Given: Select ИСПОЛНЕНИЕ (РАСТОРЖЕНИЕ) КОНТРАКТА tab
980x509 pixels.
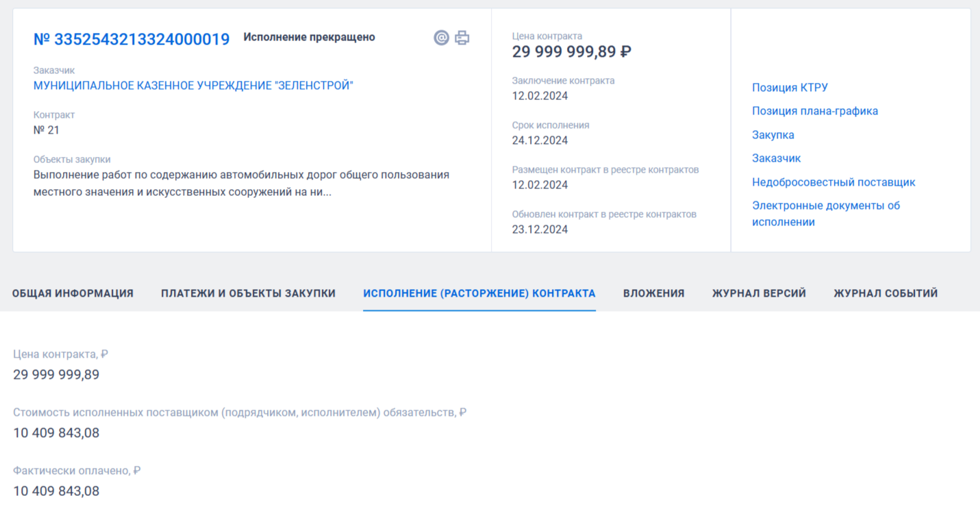Looking at the screenshot, I should (479, 293).
